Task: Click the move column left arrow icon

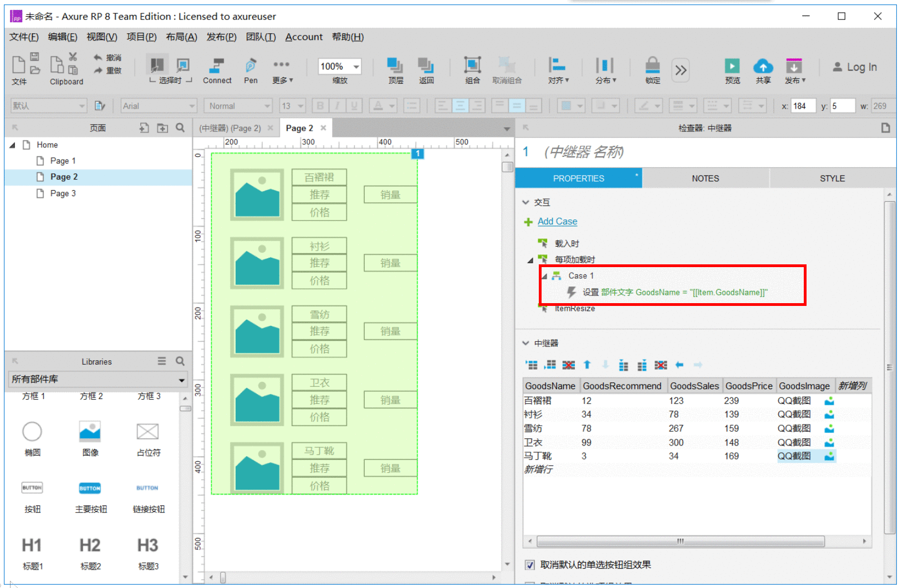Action: pyautogui.click(x=680, y=365)
